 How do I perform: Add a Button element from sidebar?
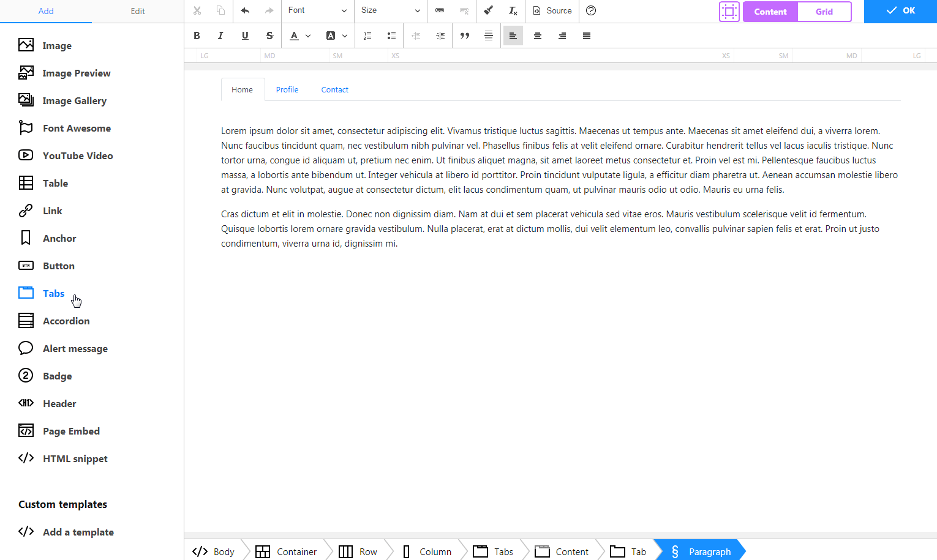coord(47,266)
